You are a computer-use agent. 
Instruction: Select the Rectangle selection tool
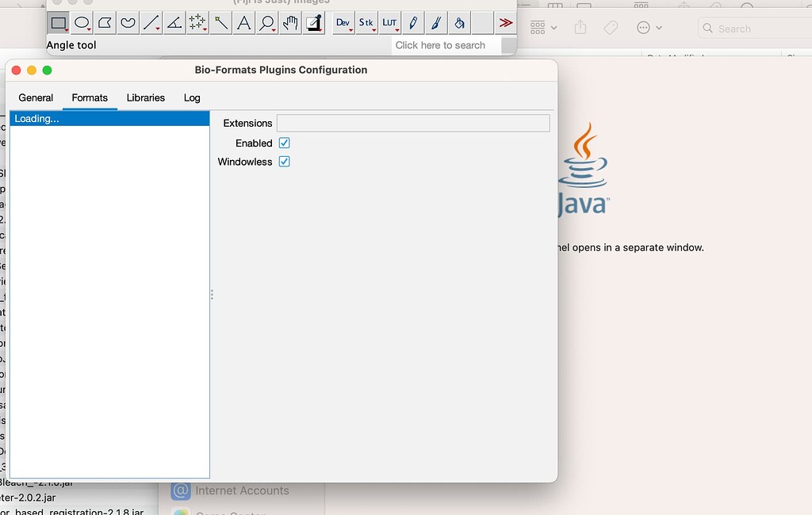(x=59, y=23)
